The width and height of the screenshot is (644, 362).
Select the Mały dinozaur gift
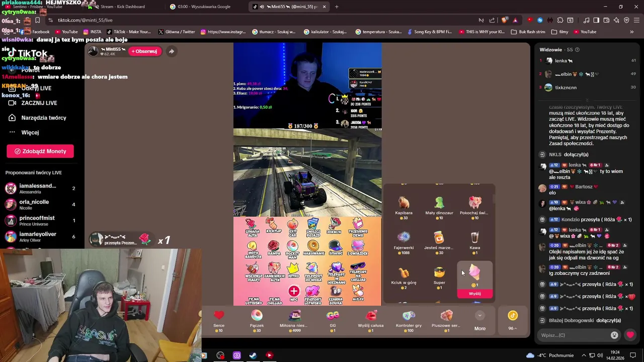[x=439, y=207]
